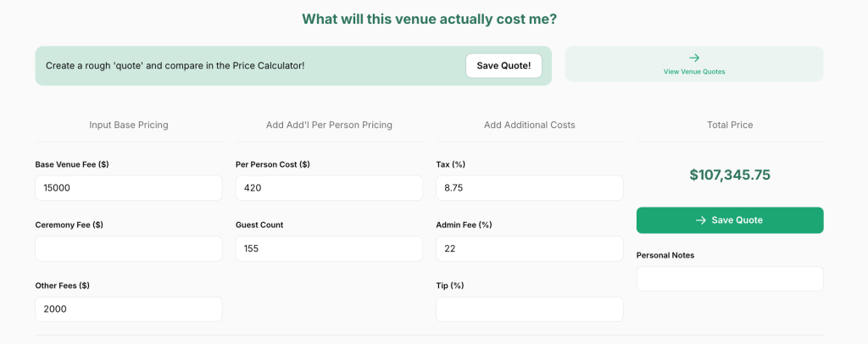Image resolution: width=868 pixels, height=344 pixels.
Task: Focus the Personal Notes text box
Action: (x=730, y=279)
